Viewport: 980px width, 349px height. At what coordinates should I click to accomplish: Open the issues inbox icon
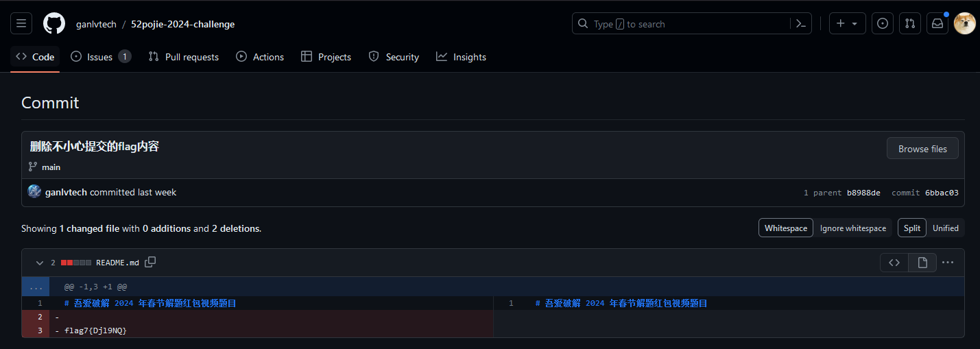[883, 23]
